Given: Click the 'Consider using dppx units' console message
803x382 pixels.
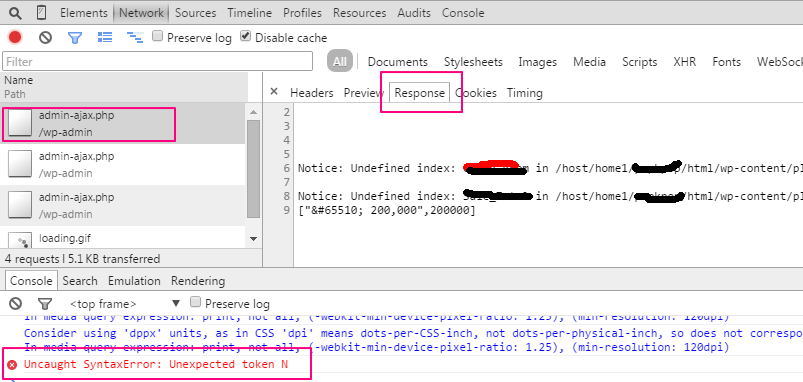Looking at the screenshot, I should (413, 333).
